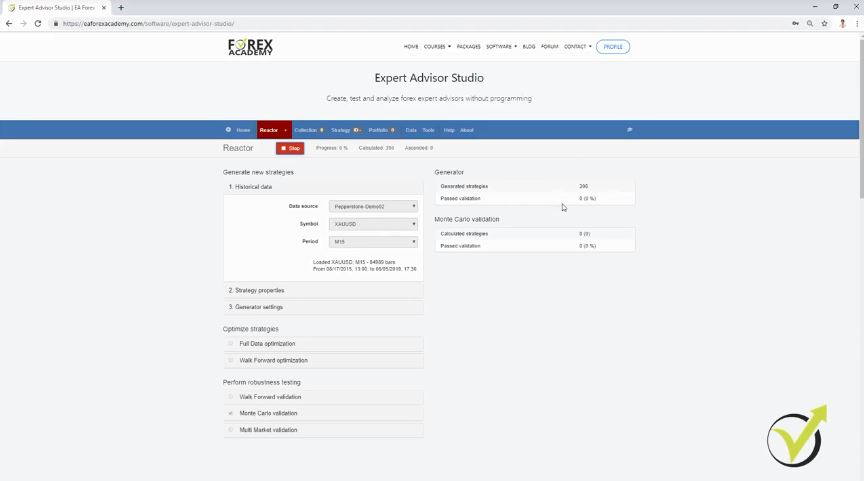The height and width of the screenshot is (481, 864).
Task: Open the Reactor tab dropdown arrow
Action: (x=285, y=131)
